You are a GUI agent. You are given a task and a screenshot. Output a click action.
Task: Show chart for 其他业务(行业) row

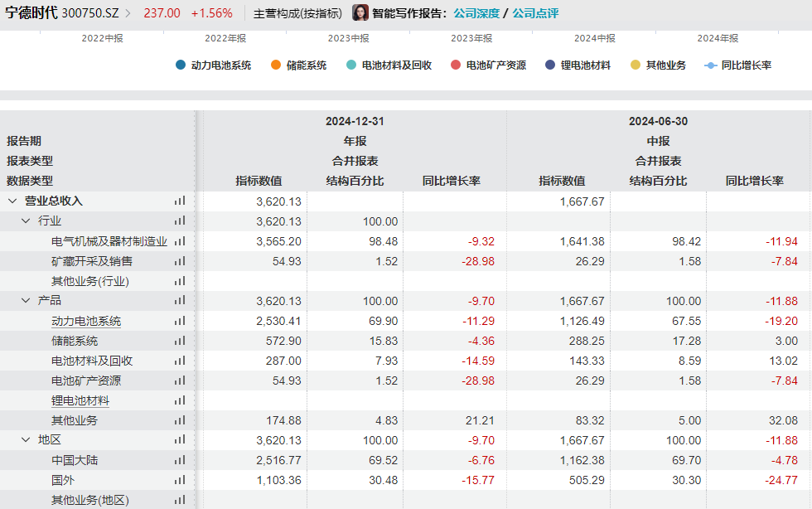coord(180,281)
